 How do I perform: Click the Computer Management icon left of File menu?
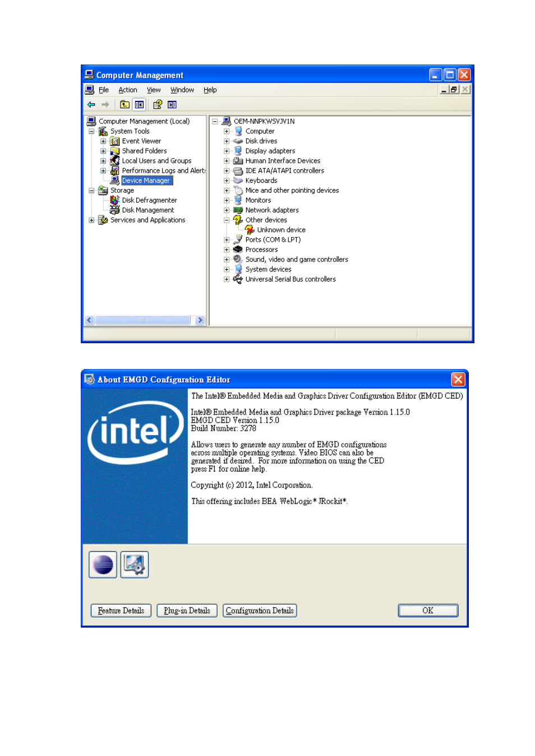point(90,90)
